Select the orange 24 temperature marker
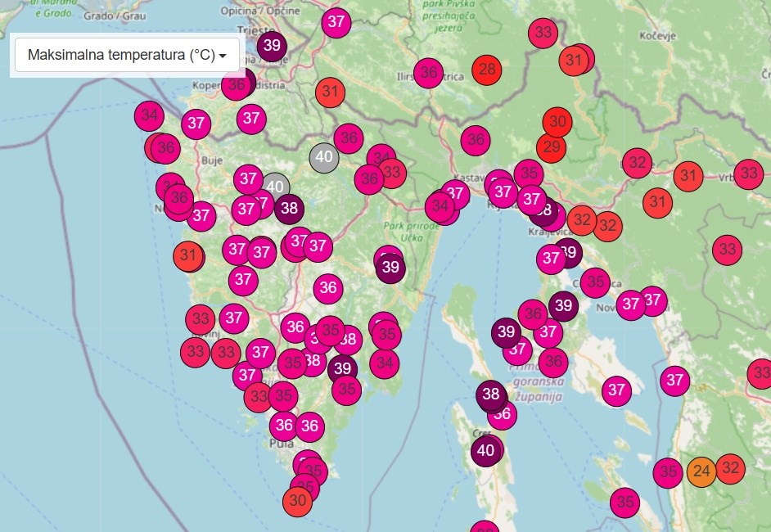 [701, 472]
